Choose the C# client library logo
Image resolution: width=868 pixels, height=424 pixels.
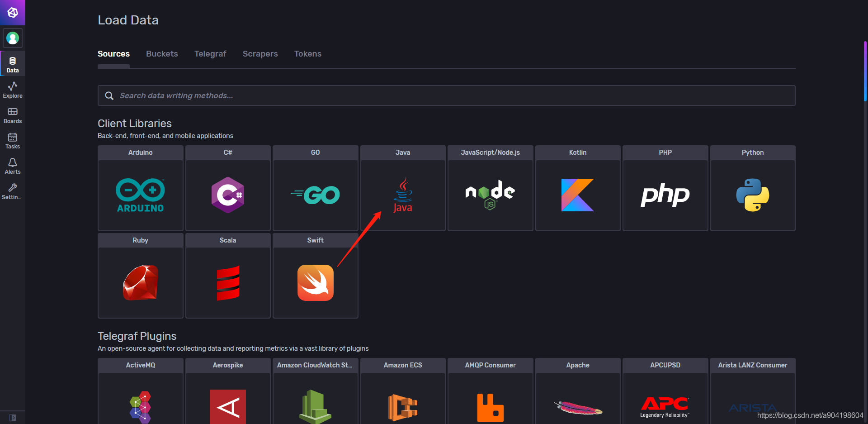pos(228,195)
